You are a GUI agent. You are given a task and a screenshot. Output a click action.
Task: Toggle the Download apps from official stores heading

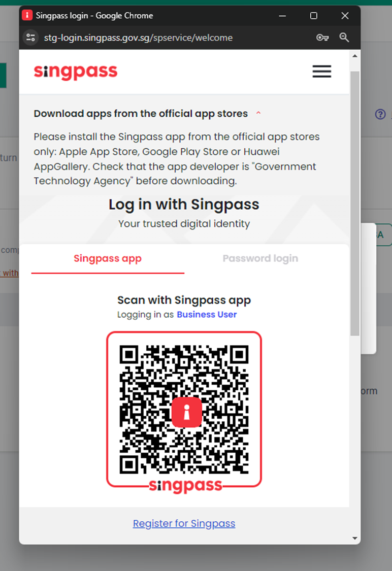pyautogui.click(x=141, y=114)
